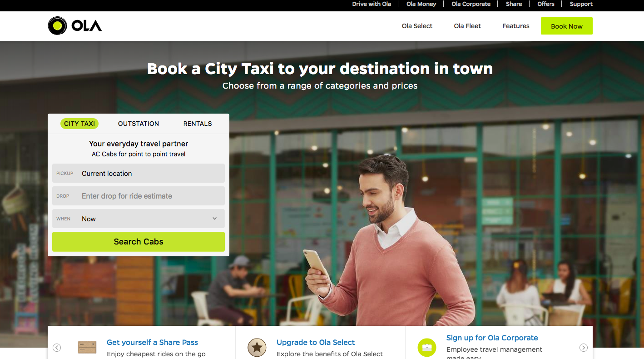The height and width of the screenshot is (359, 644).
Task: Switch to the Outstation tab
Action: click(139, 124)
